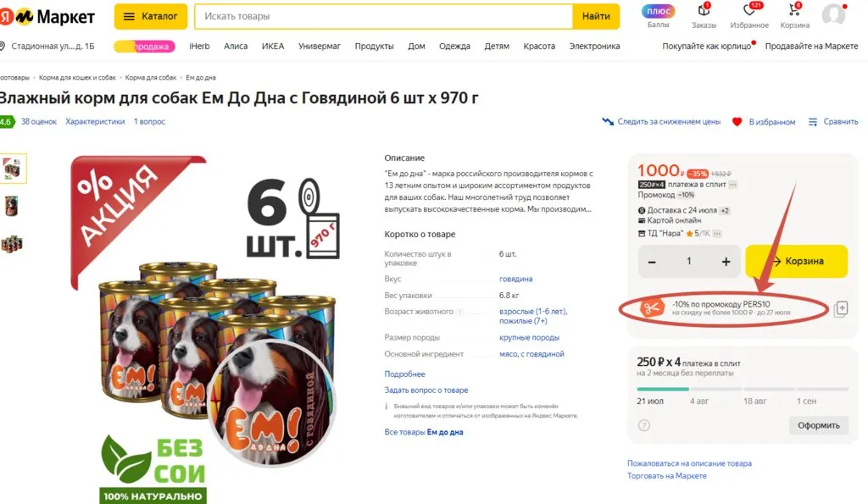
Task: Toggle the В избранном heart
Action: pyautogui.click(x=737, y=122)
